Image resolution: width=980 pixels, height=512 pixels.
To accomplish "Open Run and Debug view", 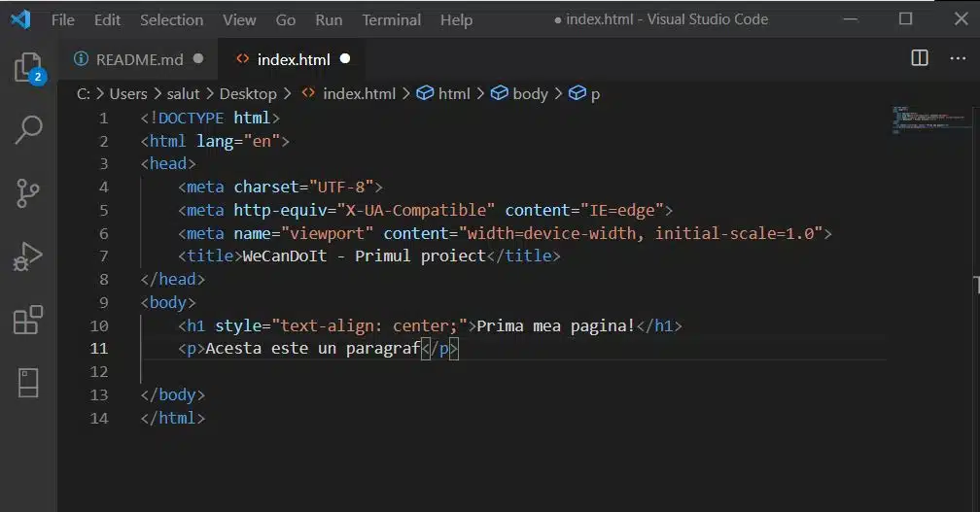I will pyautogui.click(x=28, y=256).
